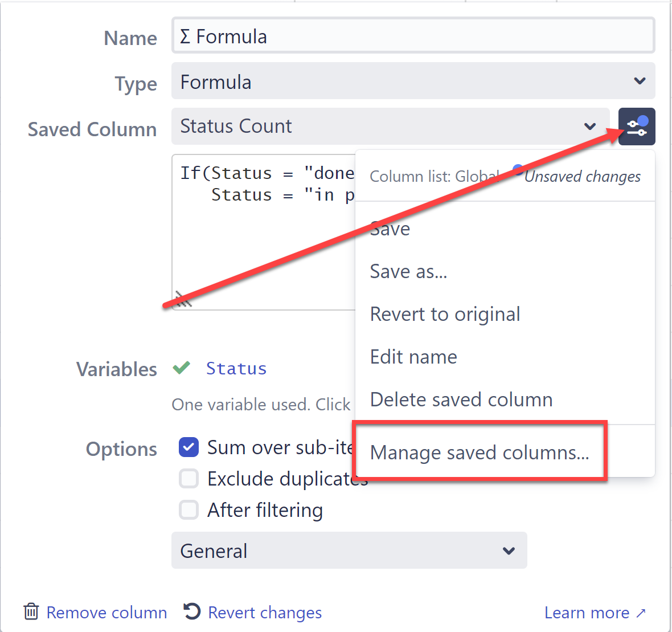The height and width of the screenshot is (632, 672).
Task: Enable the After filtering option
Action: click(189, 509)
